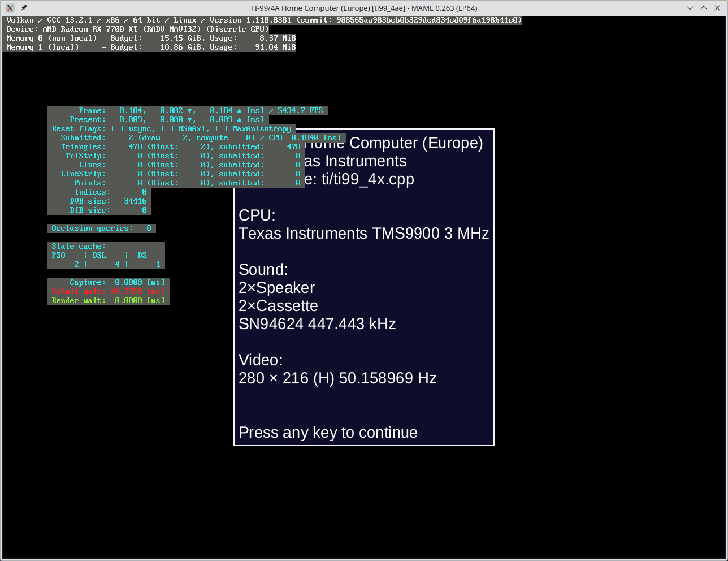Screen dimensions: 728x561
Task: Click the 'CPU:' heading in info box
Action: point(257,215)
